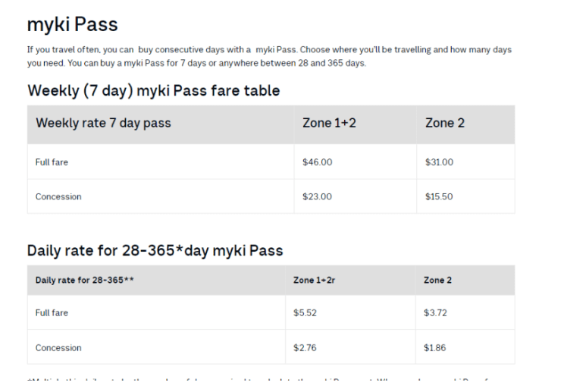Click the $46.00 weekly full fare price
The height and width of the screenshot is (392, 567).
(x=317, y=162)
